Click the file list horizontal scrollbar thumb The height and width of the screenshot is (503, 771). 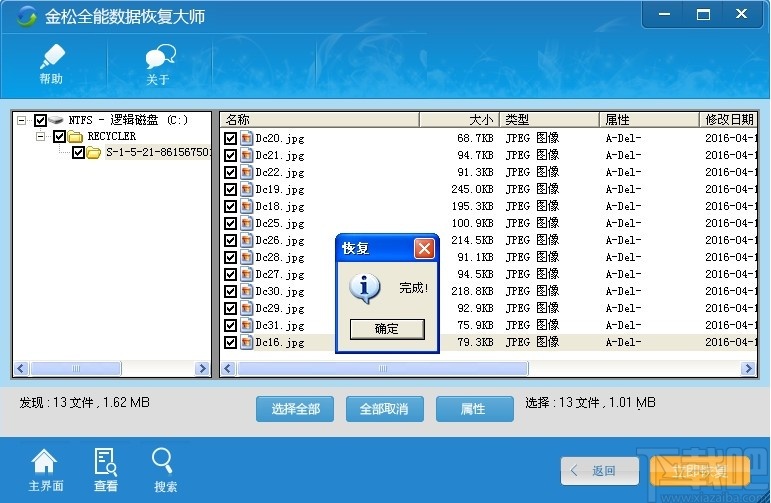383,368
